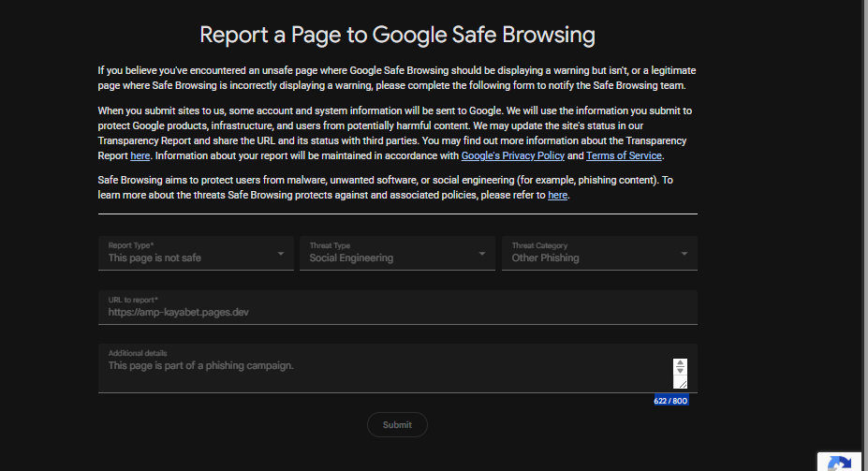868x471 pixels.
Task: Click the reCAPTCHA badge icon
Action: click(x=839, y=464)
